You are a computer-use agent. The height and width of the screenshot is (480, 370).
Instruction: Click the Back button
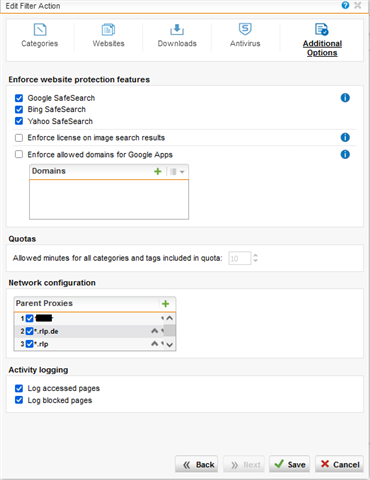click(197, 464)
